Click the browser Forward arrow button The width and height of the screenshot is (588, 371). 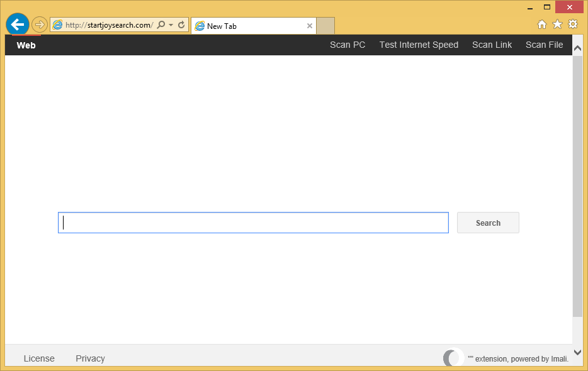pos(40,25)
